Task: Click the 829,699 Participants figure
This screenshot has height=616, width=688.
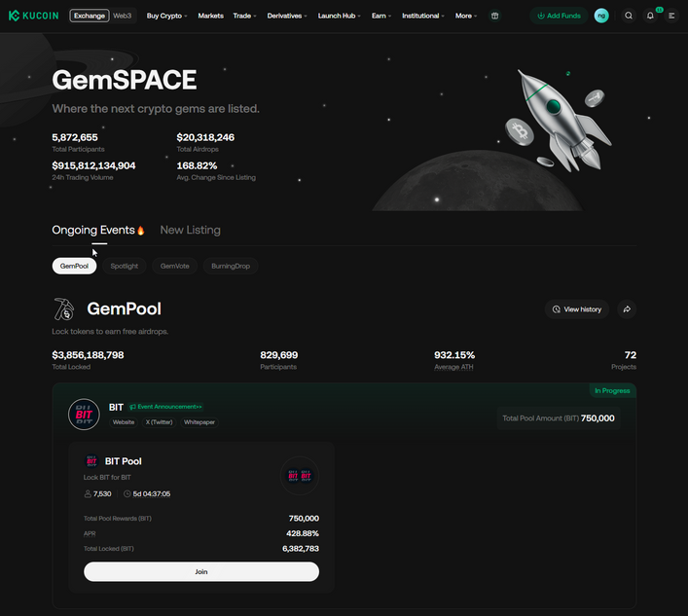Action: click(x=279, y=355)
